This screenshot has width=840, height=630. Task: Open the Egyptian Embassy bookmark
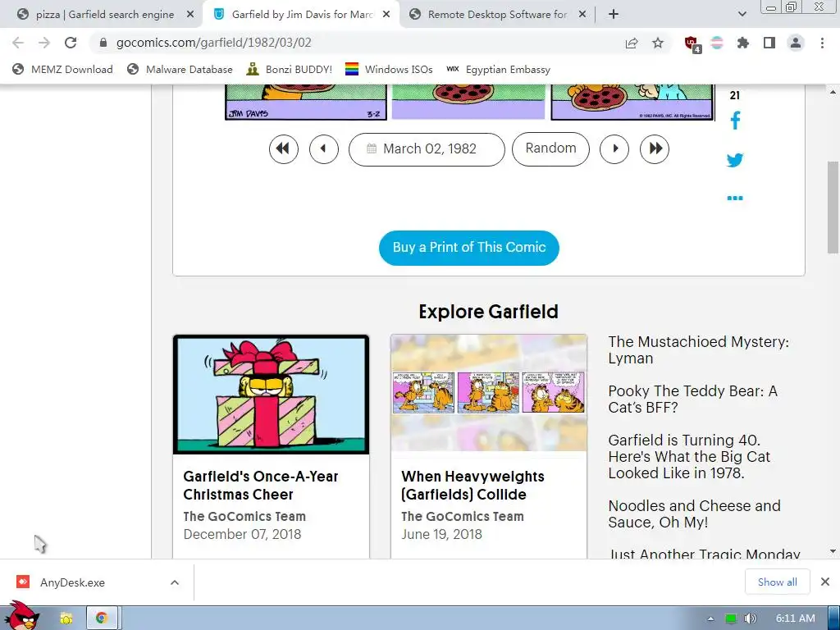point(498,69)
